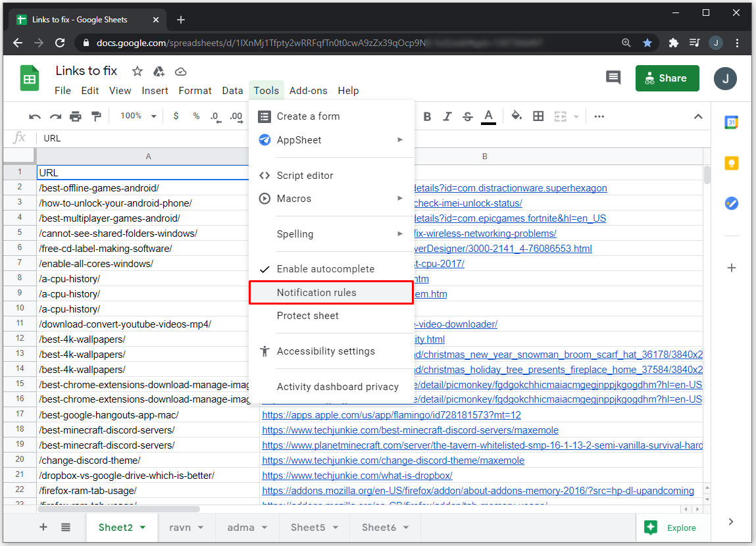Open the Google account avatar
756x546 pixels.
pos(725,78)
